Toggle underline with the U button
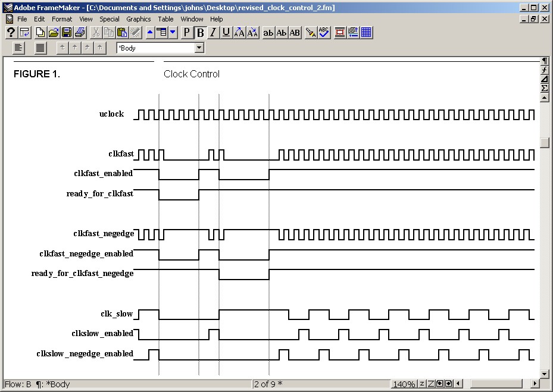The width and height of the screenshot is (553, 392). [x=226, y=33]
